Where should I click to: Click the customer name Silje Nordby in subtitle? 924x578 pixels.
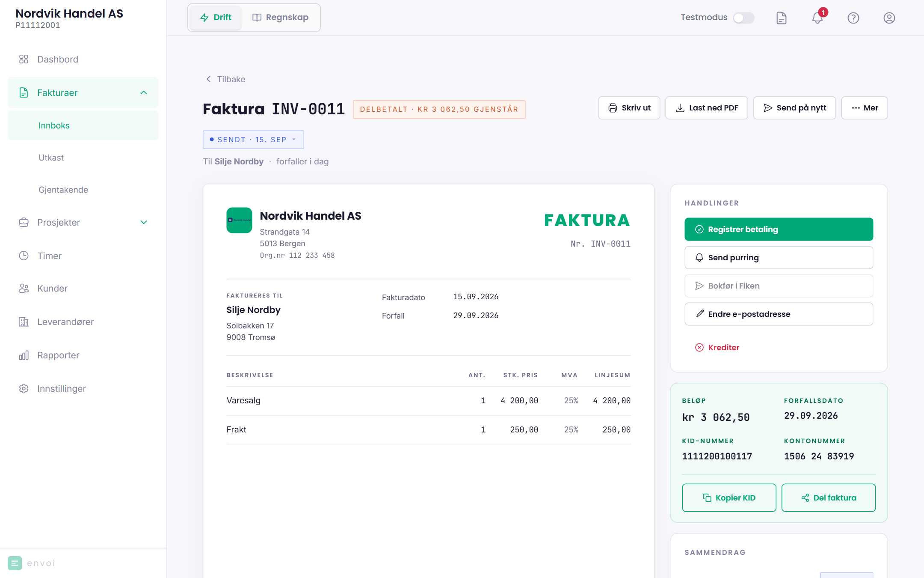click(239, 161)
